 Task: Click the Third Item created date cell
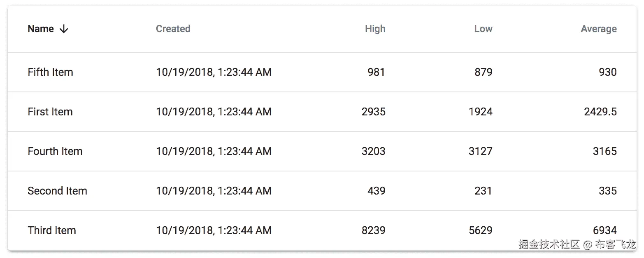[214, 230]
